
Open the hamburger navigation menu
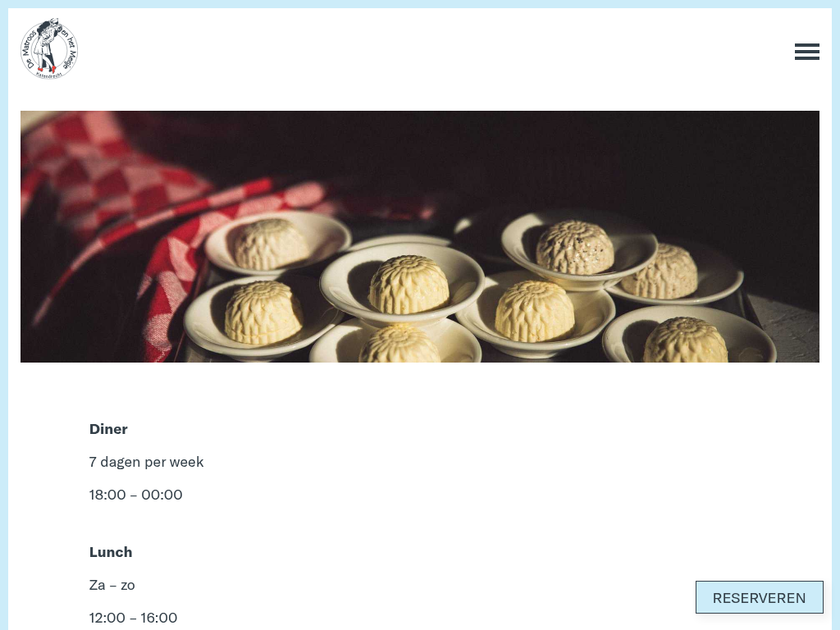807,52
